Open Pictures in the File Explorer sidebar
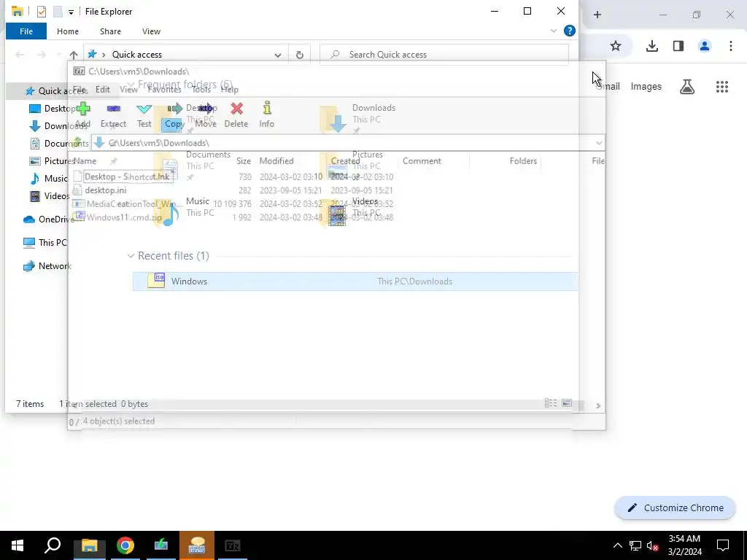 [52, 161]
